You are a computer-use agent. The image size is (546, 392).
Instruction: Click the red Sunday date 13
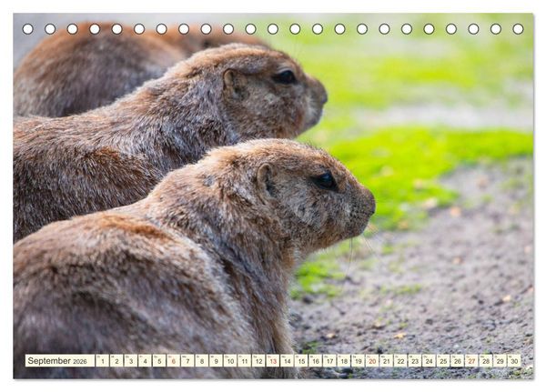[273, 361]
